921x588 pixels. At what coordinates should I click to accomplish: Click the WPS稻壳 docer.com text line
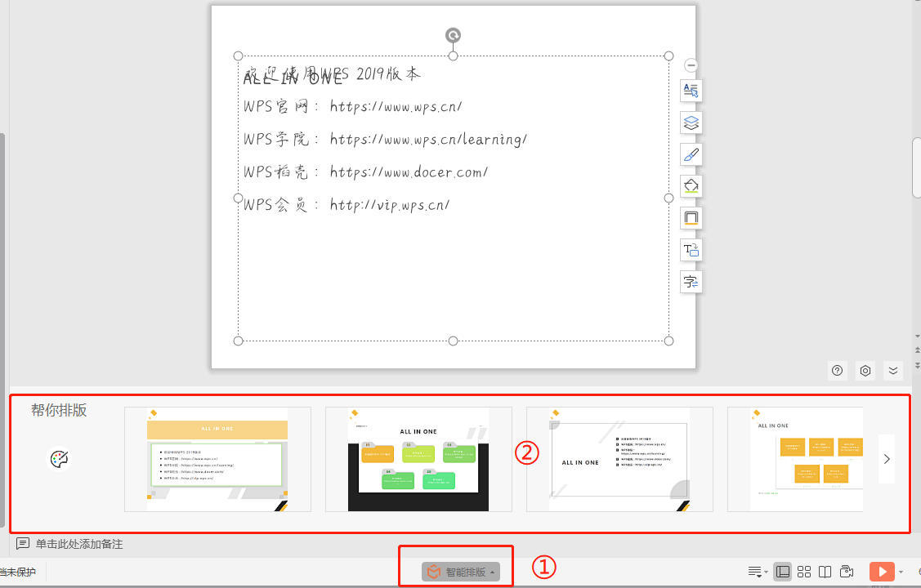point(365,172)
